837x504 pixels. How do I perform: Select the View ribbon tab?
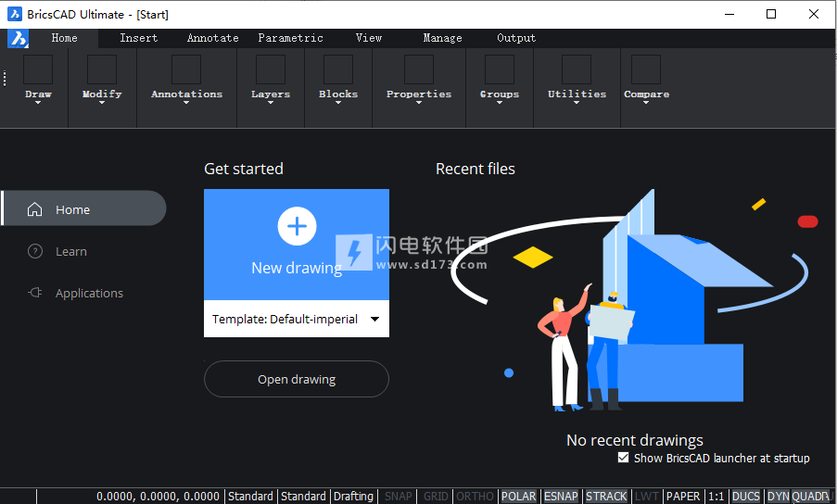(369, 38)
